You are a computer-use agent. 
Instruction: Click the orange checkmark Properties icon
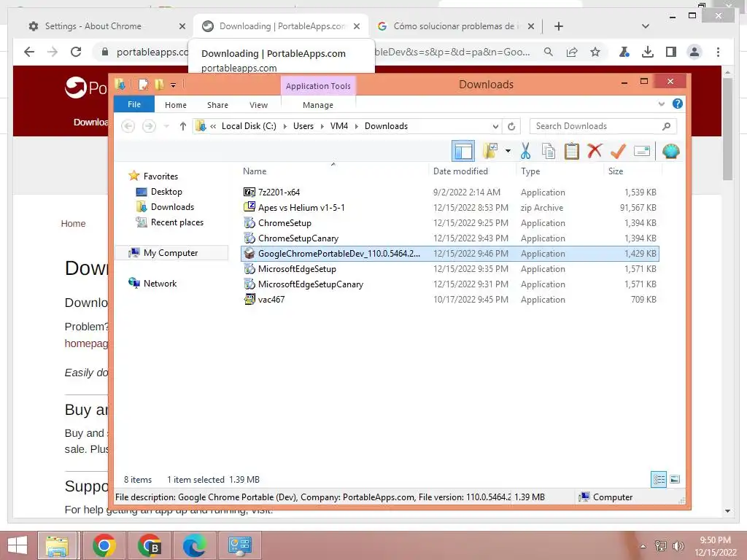618,152
